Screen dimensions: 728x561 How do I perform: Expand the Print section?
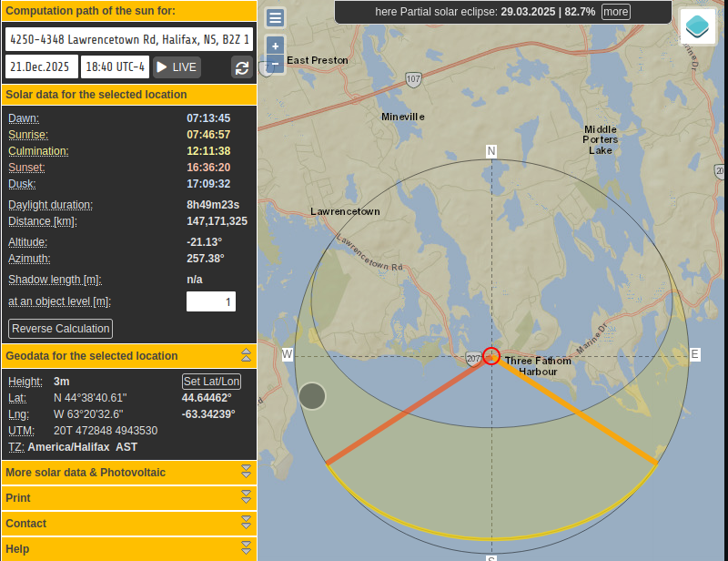coord(246,497)
